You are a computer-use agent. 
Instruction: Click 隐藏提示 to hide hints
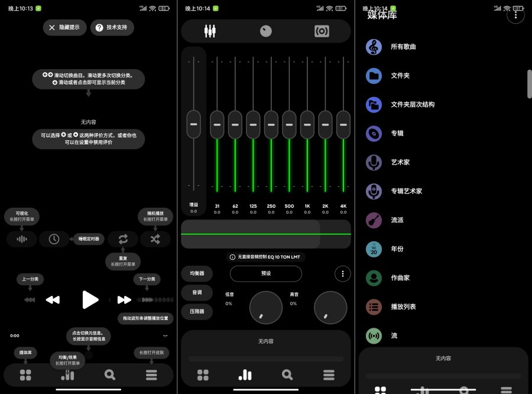[65, 28]
